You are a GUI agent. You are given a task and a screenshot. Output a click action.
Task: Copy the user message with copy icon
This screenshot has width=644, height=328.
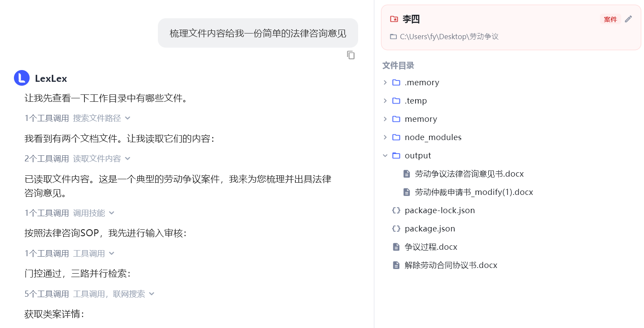coord(351,55)
